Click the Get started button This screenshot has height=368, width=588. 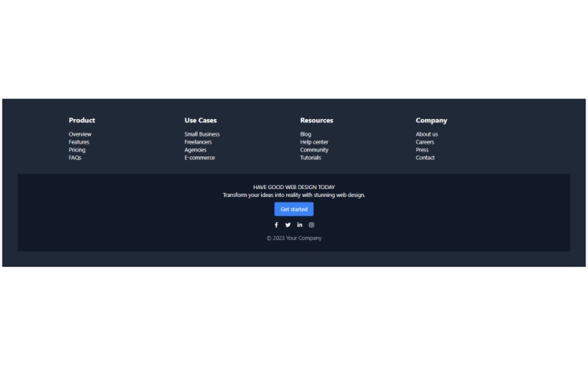294,210
